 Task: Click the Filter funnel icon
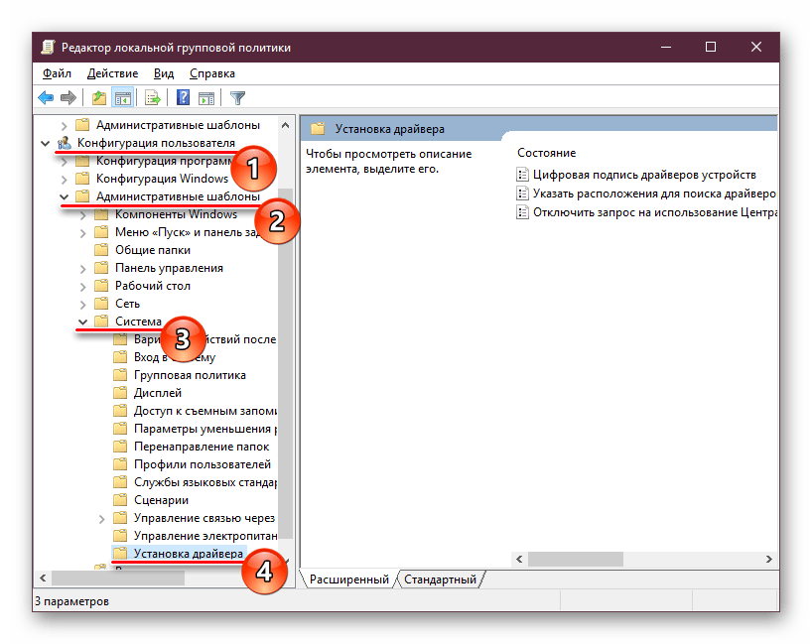pyautogui.click(x=237, y=97)
